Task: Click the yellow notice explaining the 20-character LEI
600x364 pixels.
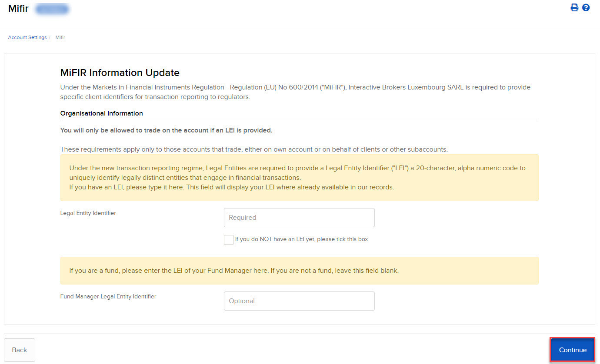Action: [299, 178]
